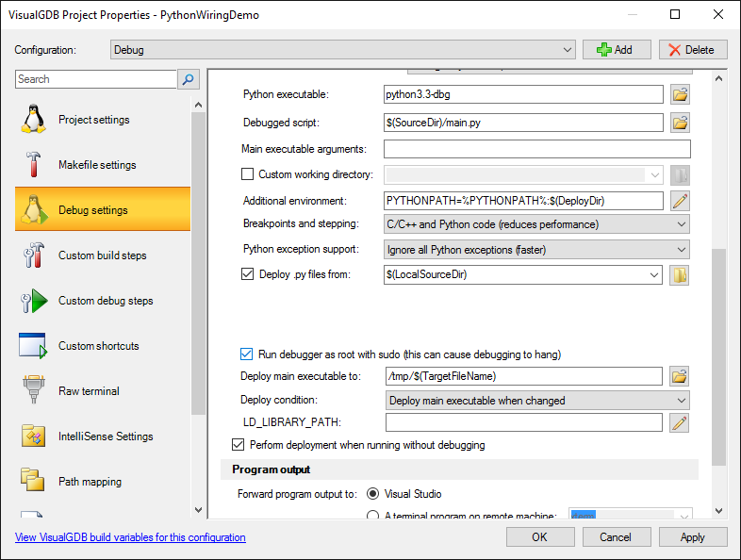Click the LD_LIBRARY_PATH text field
Image resolution: width=741 pixels, height=560 pixels.
point(524,422)
